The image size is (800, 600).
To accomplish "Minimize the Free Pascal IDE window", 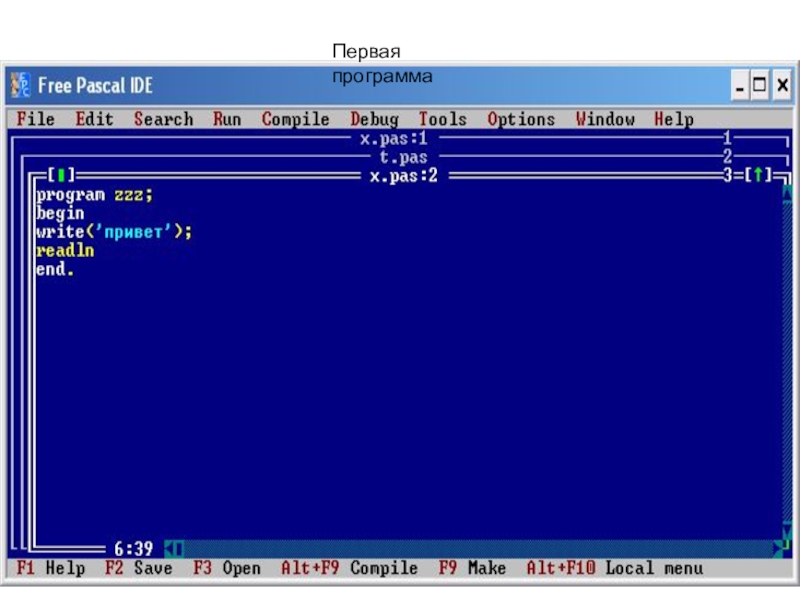I will click(740, 85).
